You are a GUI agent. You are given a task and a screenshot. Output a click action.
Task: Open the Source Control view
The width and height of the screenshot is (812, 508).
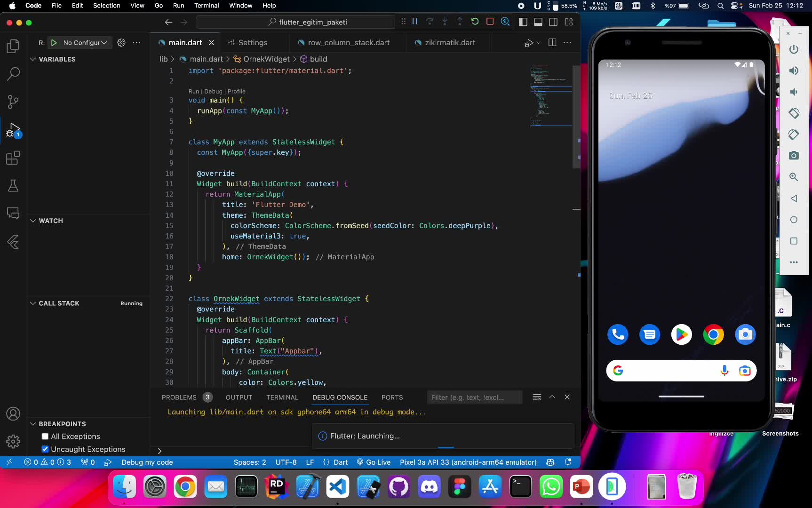point(13,102)
